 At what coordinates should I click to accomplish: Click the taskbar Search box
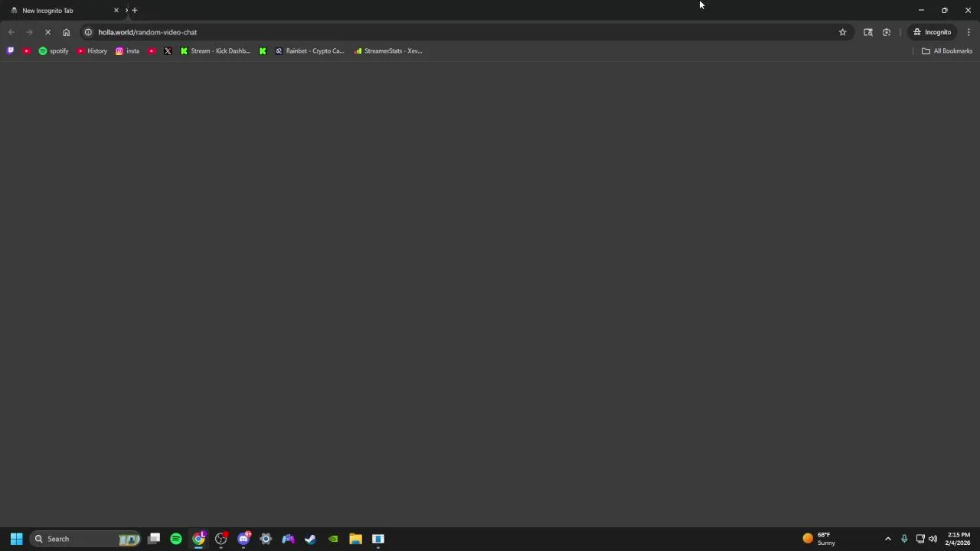pyautogui.click(x=86, y=539)
